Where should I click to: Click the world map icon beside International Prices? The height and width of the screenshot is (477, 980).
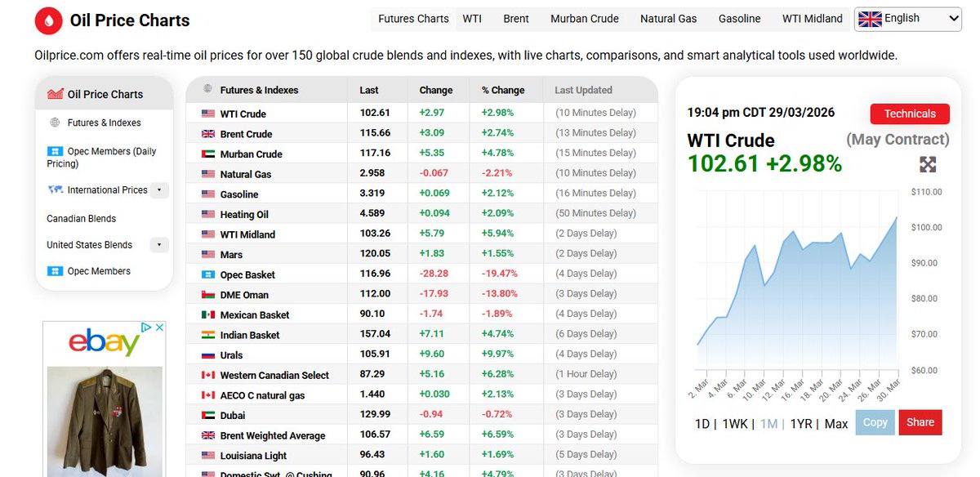(55, 189)
